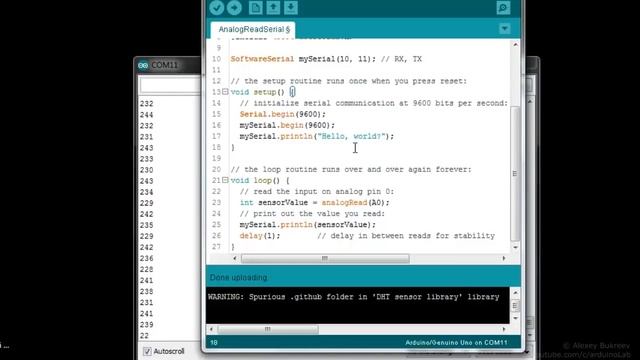This screenshot has width=640, height=360.
Task: Click the WARNING Spurious .github folder message
Action: click(x=353, y=297)
